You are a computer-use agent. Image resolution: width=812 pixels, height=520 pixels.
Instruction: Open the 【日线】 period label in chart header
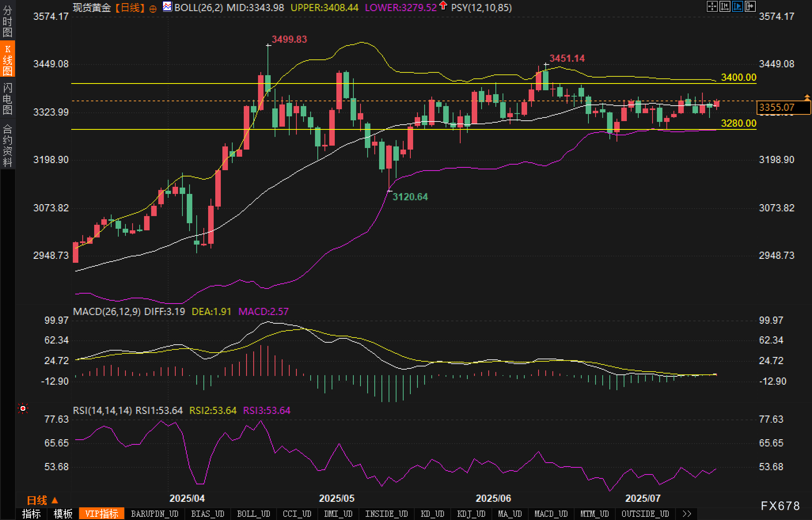tap(130, 8)
